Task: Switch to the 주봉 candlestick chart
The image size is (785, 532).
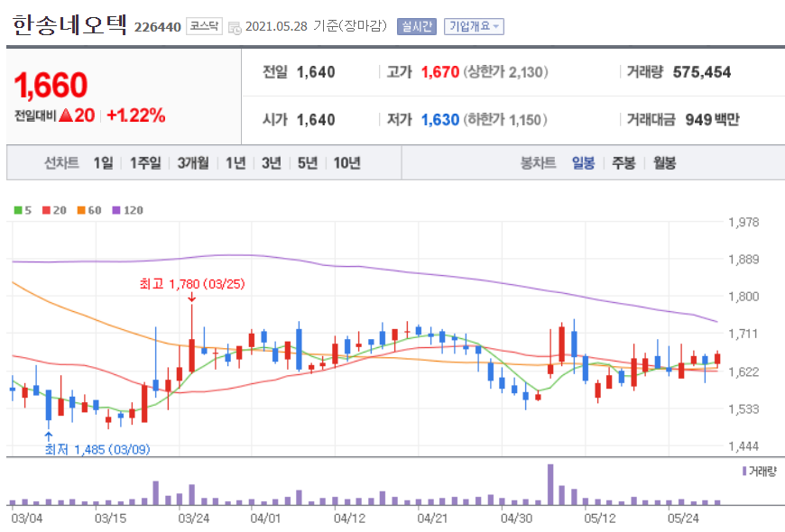Action: (623, 162)
